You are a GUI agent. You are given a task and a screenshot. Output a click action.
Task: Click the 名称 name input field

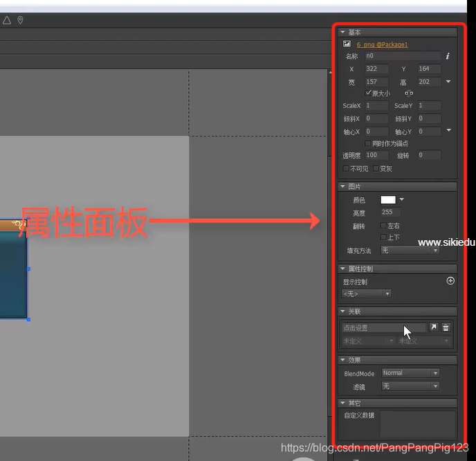coord(403,56)
